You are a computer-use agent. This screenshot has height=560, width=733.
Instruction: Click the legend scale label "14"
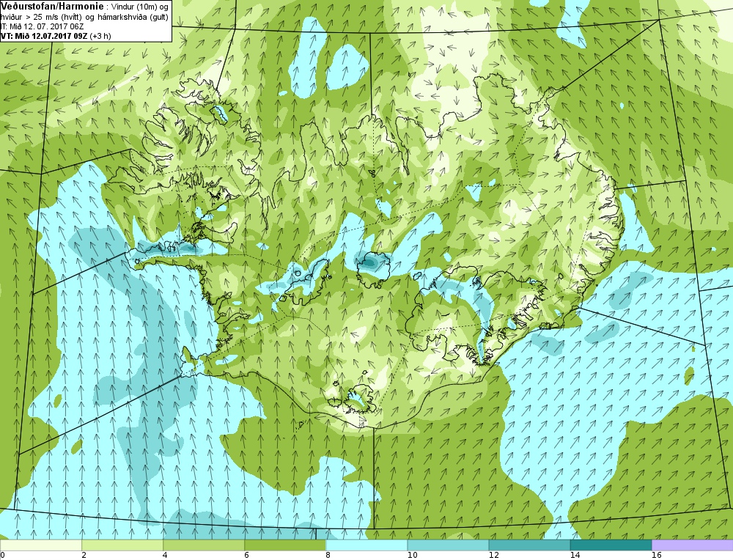click(x=575, y=556)
